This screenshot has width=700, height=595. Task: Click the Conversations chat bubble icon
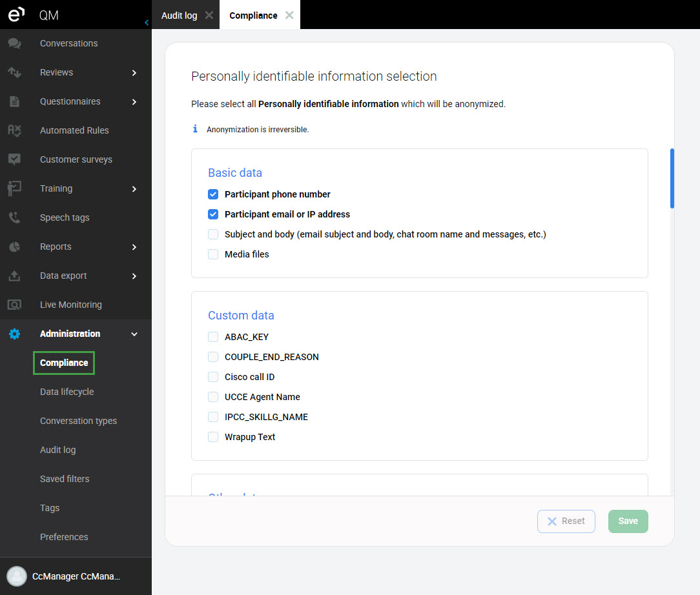14,43
